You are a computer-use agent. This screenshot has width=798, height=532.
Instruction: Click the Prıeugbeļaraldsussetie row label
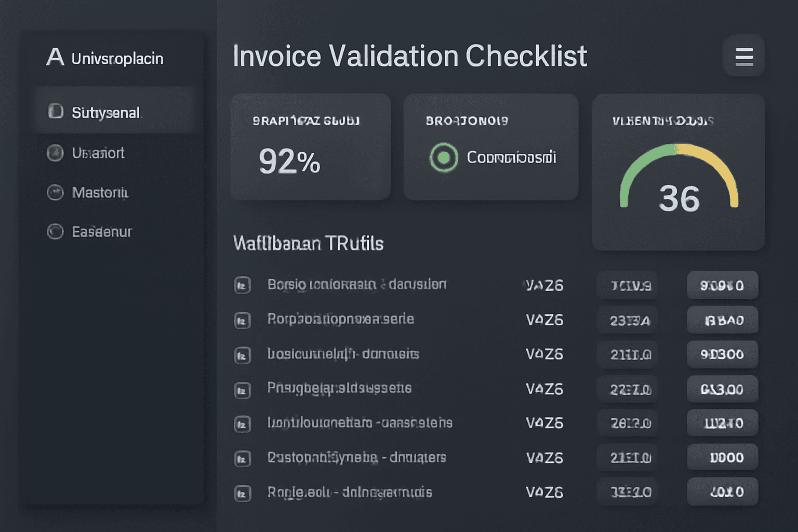(339, 388)
